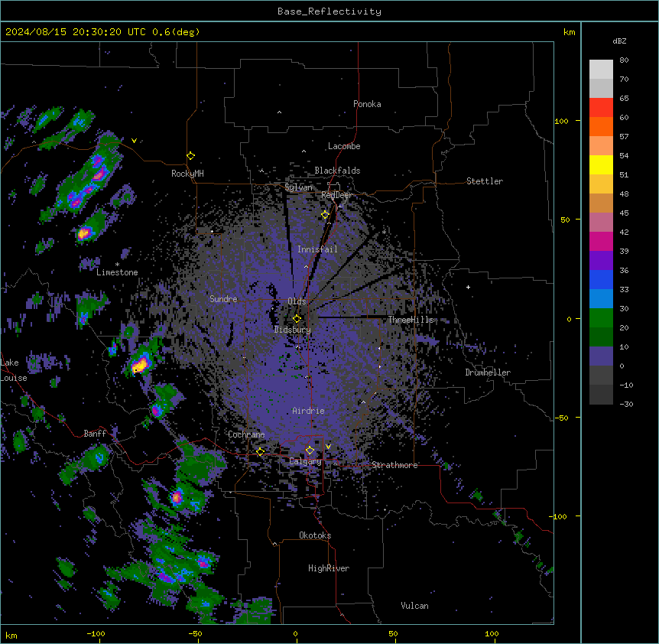The height and width of the screenshot is (644, 659).
Task: Click the Vulcan label
Action: [x=414, y=606]
